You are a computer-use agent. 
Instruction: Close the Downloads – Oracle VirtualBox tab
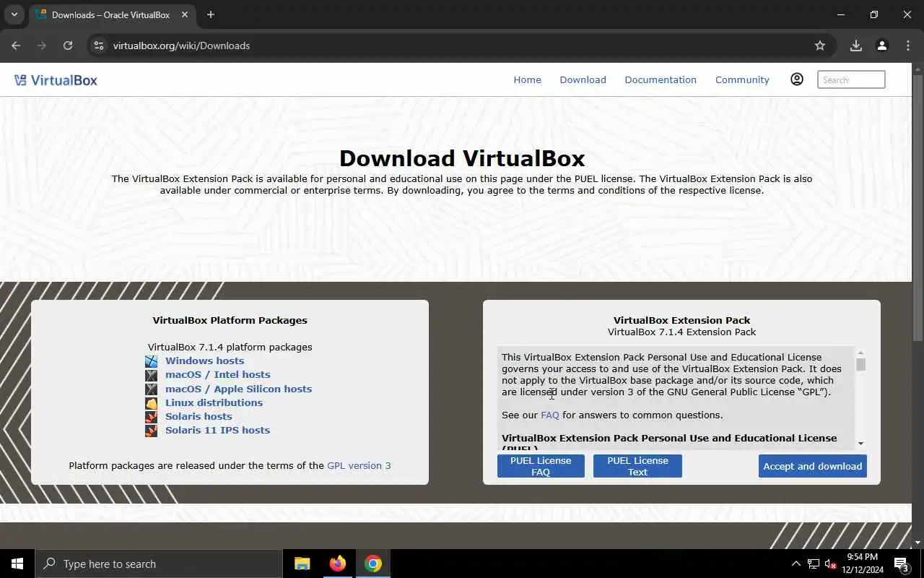point(186,14)
